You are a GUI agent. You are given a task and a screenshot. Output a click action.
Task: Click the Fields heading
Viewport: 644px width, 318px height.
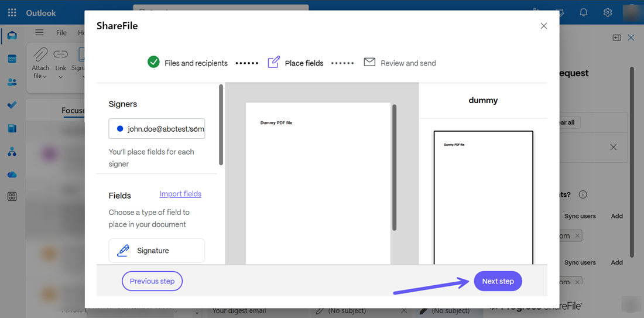(x=120, y=196)
